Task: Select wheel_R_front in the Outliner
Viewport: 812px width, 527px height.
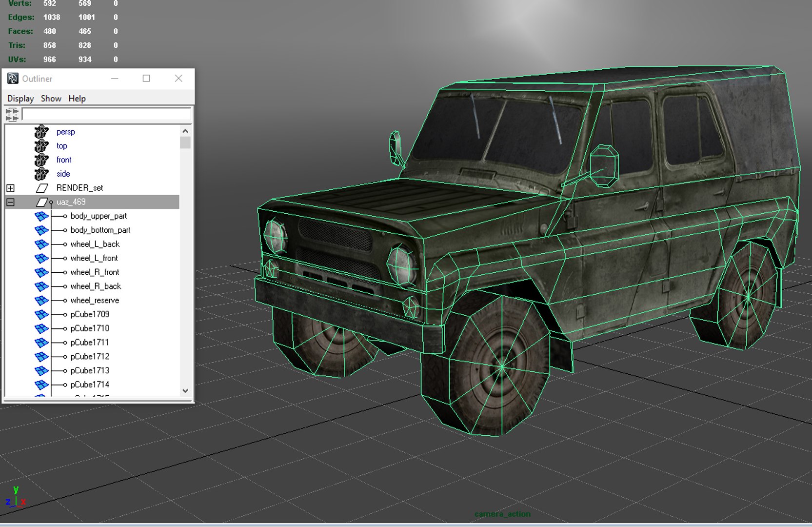Action: coord(95,272)
